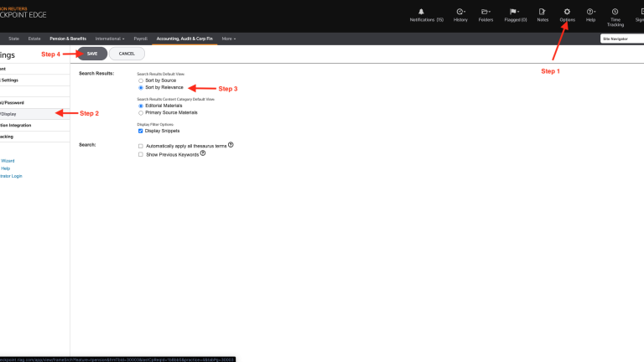The height and width of the screenshot is (362, 644).
Task: Click help icon beside thesaurus terms option
Action: coord(231,145)
